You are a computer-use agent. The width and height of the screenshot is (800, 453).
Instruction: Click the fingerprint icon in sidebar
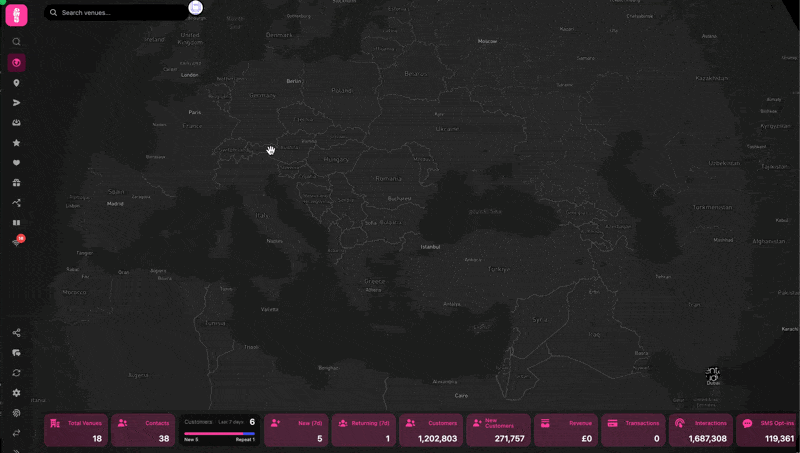16,413
